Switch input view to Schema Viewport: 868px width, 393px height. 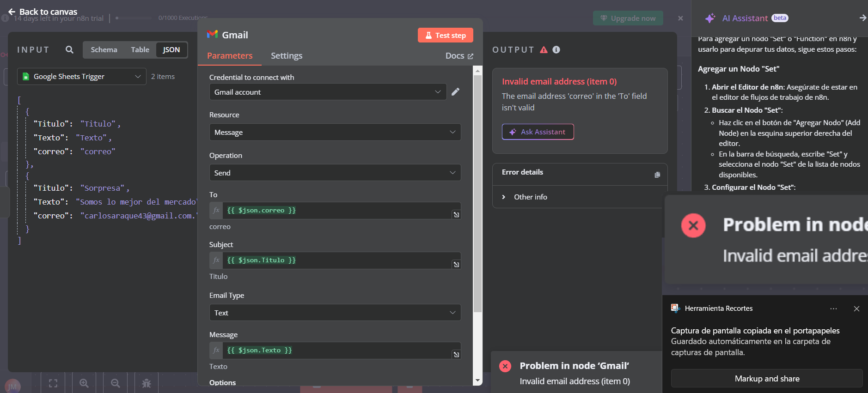104,49
